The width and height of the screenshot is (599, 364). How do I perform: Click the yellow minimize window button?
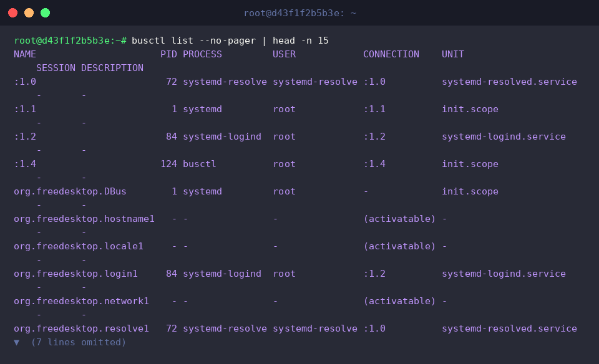point(29,13)
